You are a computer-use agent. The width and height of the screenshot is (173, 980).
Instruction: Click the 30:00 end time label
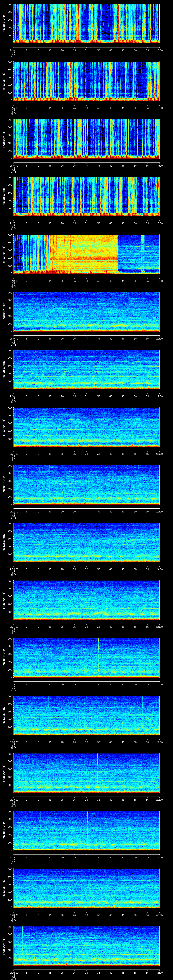click(x=160, y=915)
